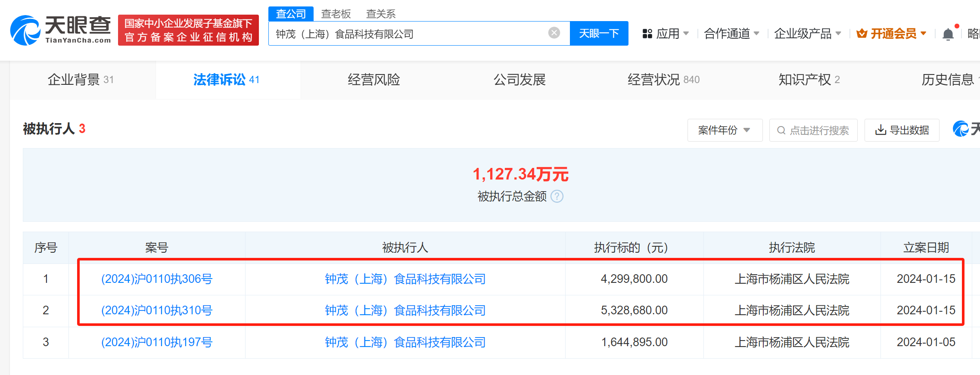Click the help icon beside 被执行总金额
Screen dimensions: 980x375
click(557, 196)
